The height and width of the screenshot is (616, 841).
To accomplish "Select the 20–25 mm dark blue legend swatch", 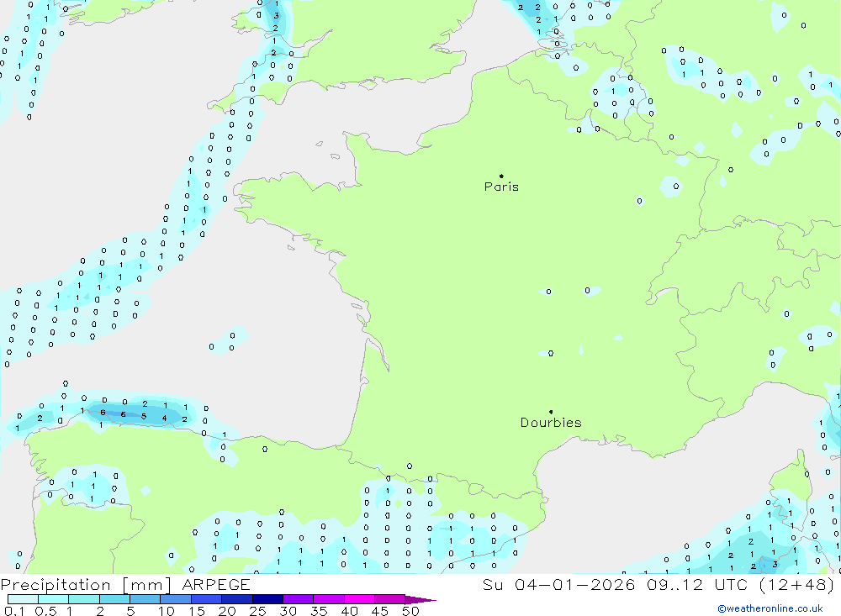I will tap(237, 599).
